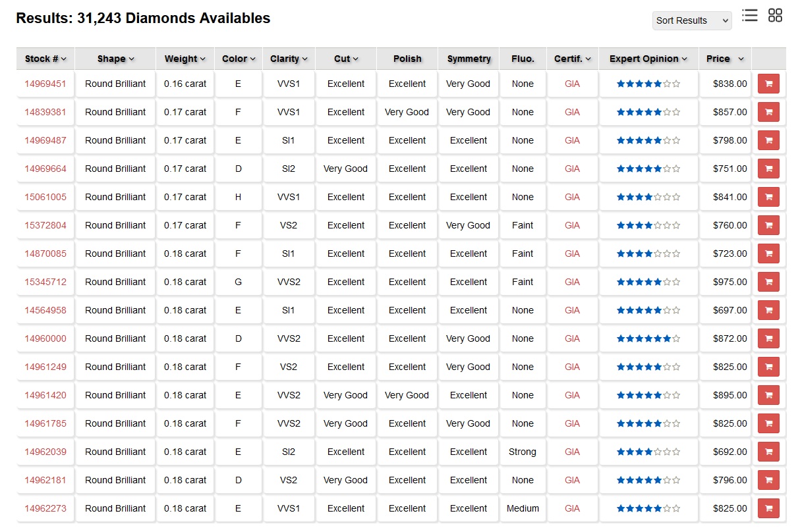Expand the Shape column filter
Viewport: 798px width, 532px height.
[x=115, y=59]
